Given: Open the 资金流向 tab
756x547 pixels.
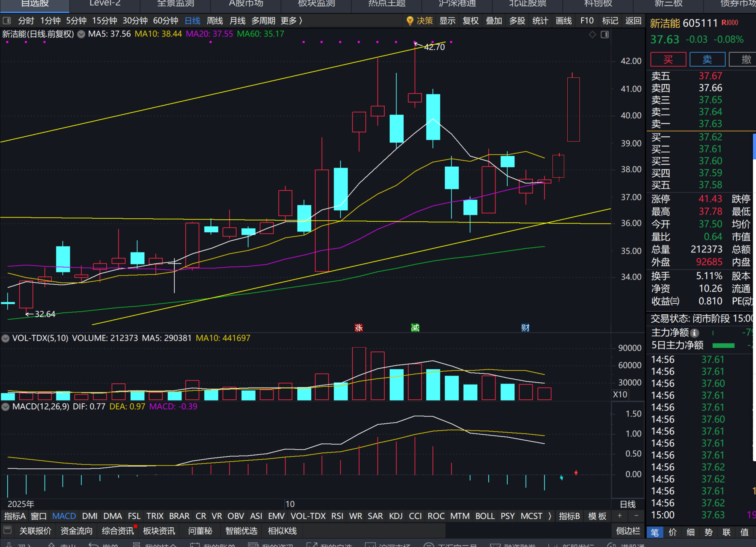Looking at the screenshot, I should (76, 531).
